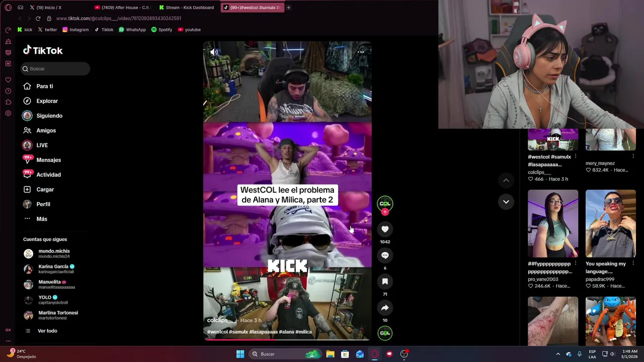The width and height of the screenshot is (644, 362).
Task: Open the LIVE section
Action: pos(35,145)
